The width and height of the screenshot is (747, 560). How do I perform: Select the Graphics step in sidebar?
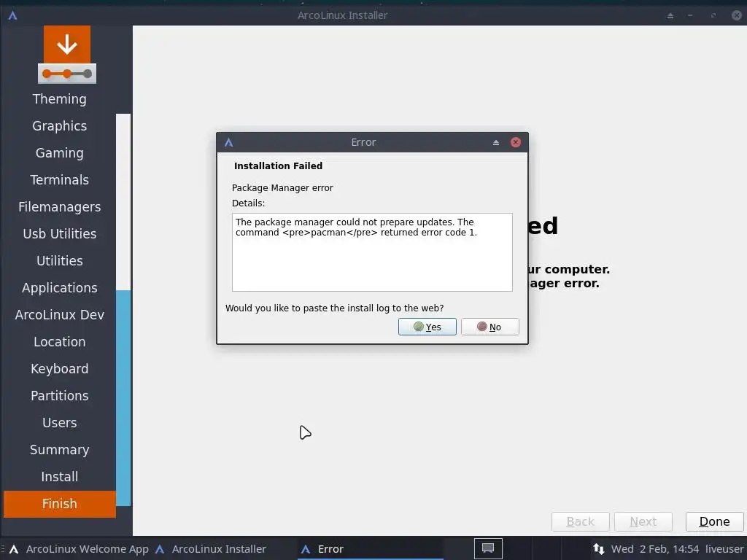[x=60, y=125]
